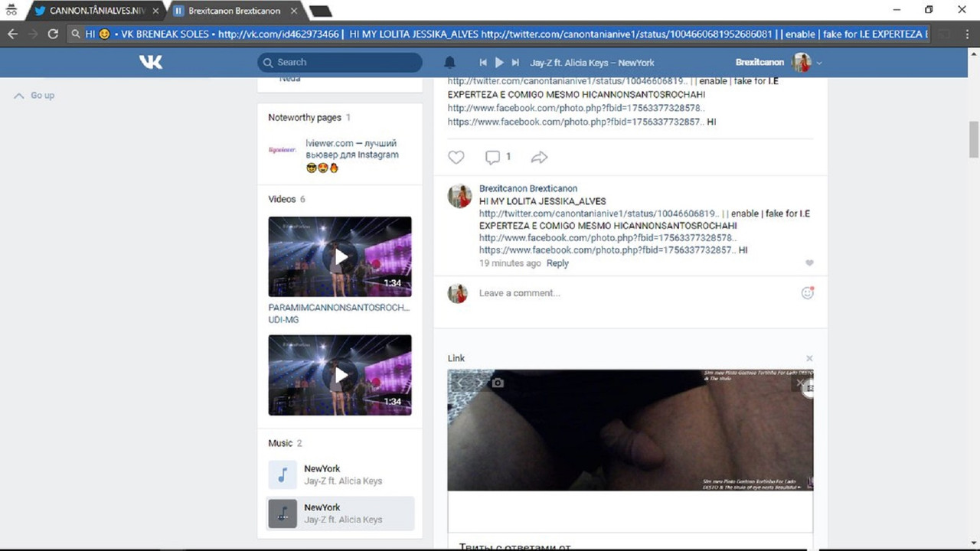Image resolution: width=980 pixels, height=551 pixels.
Task: Open the Videos 6 section header
Action: pos(287,199)
